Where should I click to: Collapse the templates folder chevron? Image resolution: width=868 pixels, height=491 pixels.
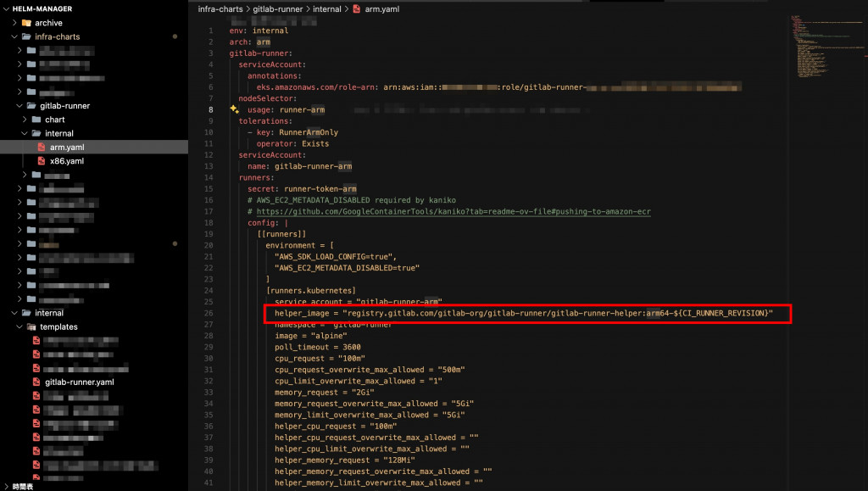point(19,326)
